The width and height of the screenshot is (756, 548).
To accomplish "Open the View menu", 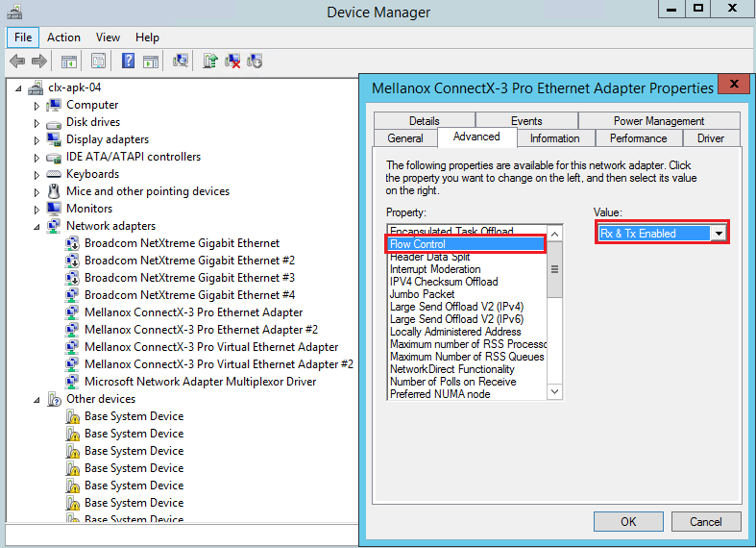I will click(108, 37).
